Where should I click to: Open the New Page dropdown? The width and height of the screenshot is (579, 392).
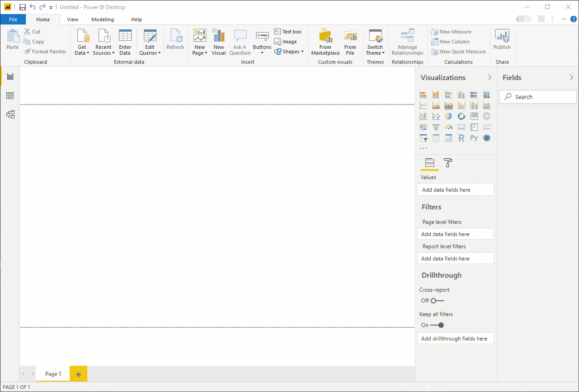[199, 42]
